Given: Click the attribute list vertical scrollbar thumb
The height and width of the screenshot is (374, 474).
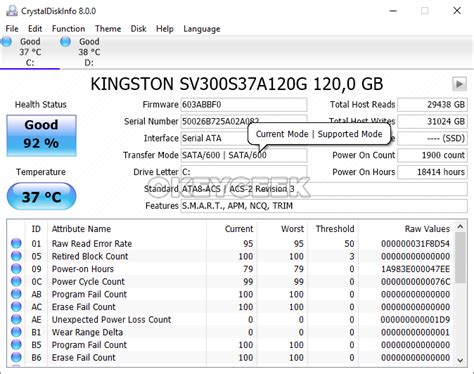Looking at the screenshot, I should pyautogui.click(x=460, y=258).
